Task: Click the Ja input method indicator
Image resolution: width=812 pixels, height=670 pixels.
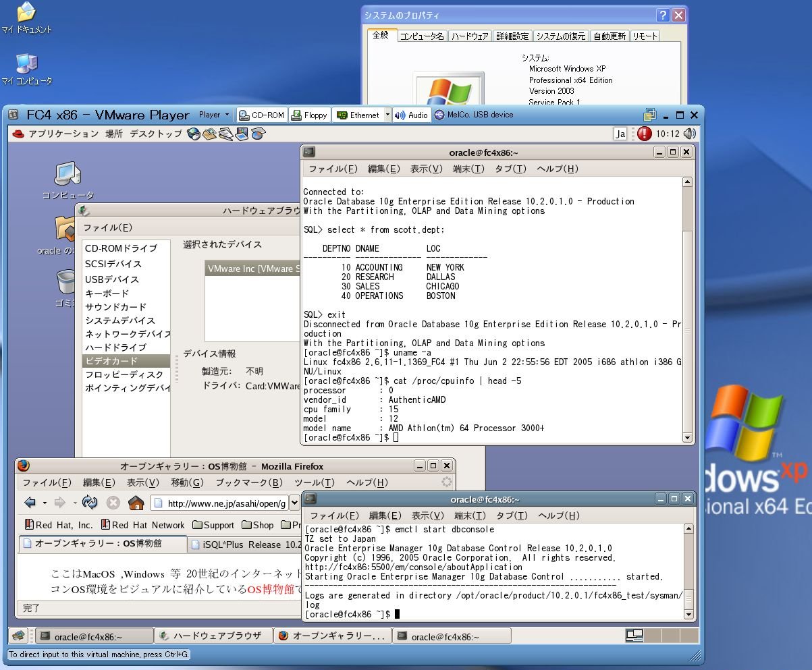Action: click(x=620, y=134)
